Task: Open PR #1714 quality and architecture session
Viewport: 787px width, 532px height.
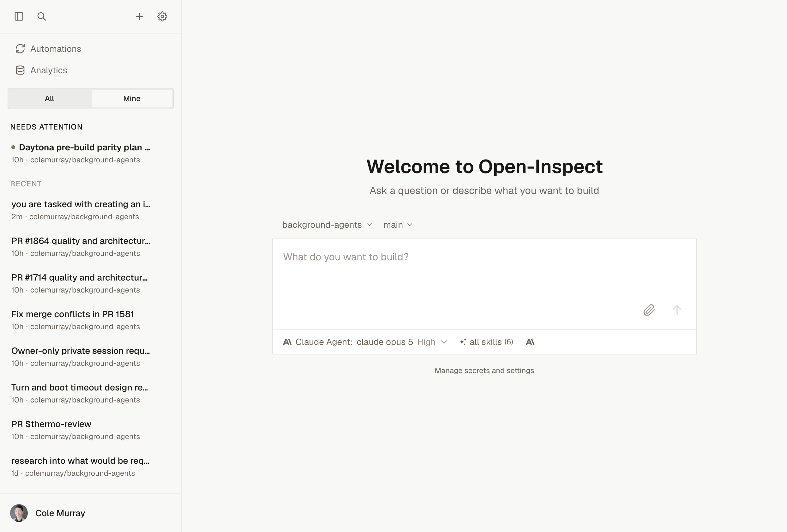Action: pos(91,283)
